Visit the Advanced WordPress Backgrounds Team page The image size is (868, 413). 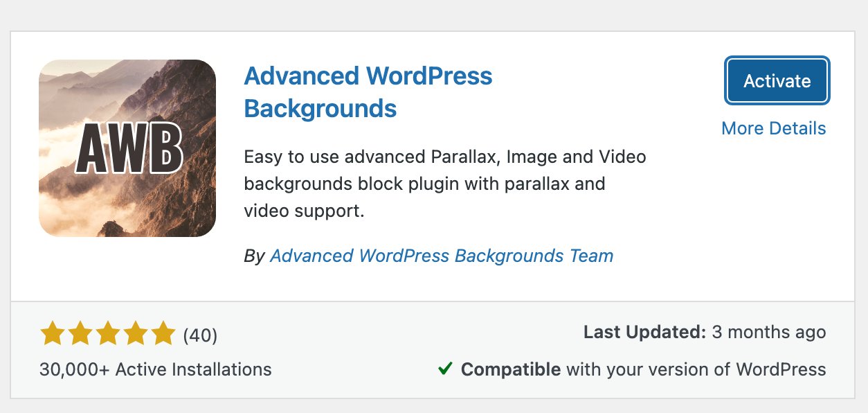tap(442, 256)
